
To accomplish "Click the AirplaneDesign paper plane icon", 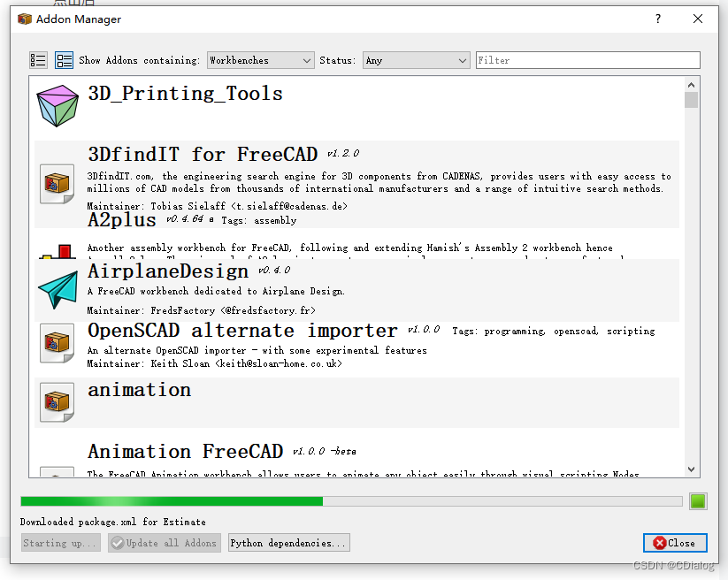I will coord(58,290).
